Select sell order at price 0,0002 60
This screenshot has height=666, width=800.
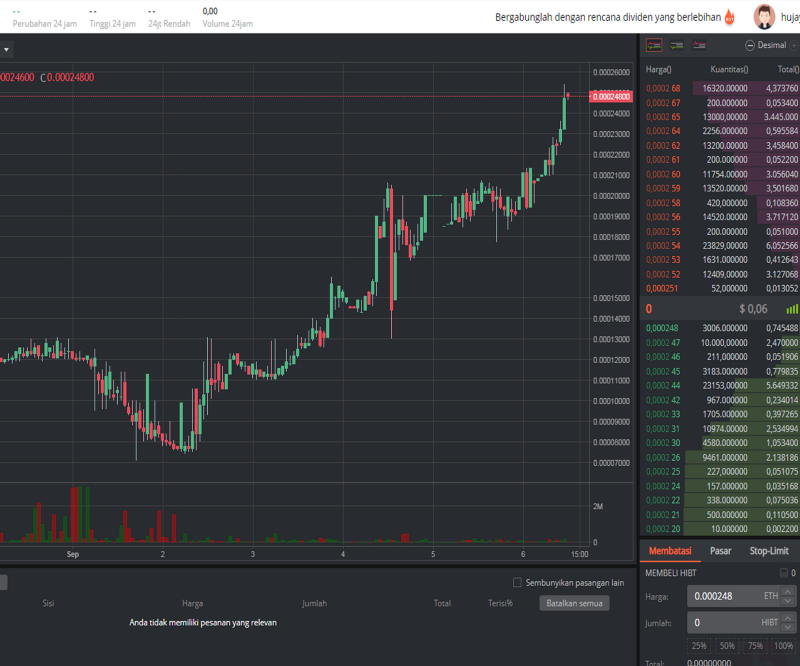[x=720, y=174]
